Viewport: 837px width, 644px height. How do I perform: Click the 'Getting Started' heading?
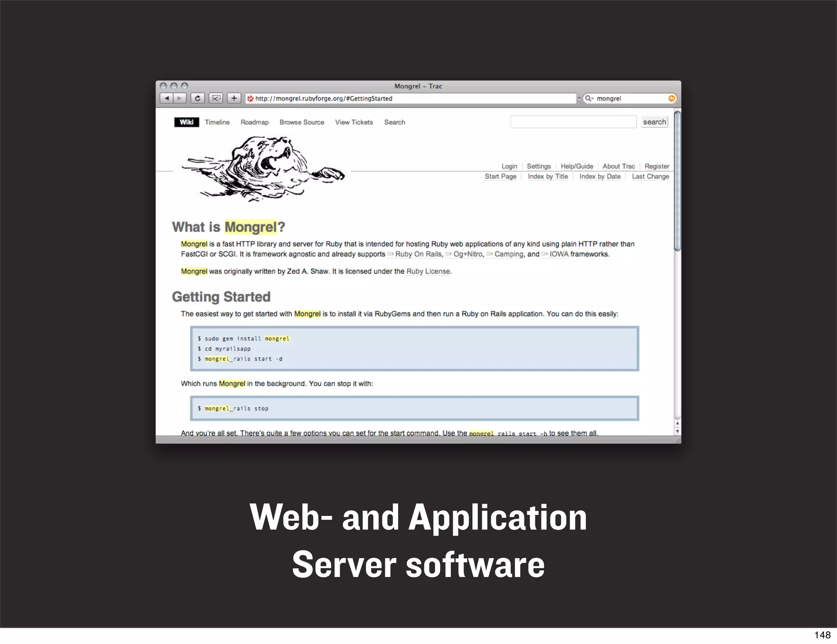click(221, 297)
